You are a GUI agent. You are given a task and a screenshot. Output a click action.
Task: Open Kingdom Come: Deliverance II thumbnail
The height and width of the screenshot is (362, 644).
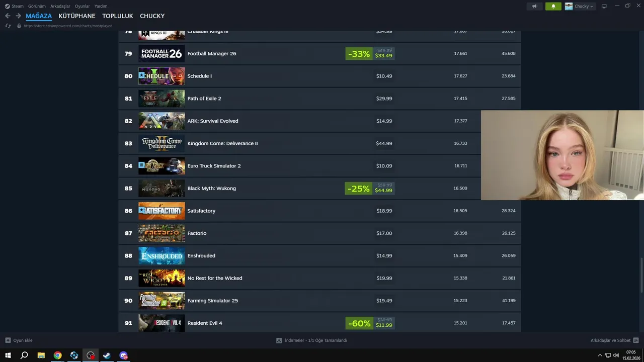click(162, 143)
